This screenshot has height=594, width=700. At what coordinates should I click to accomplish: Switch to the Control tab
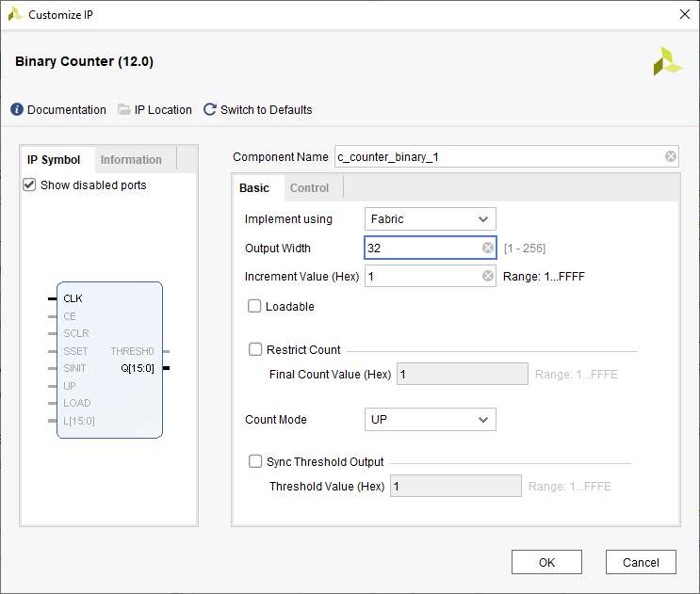309,188
